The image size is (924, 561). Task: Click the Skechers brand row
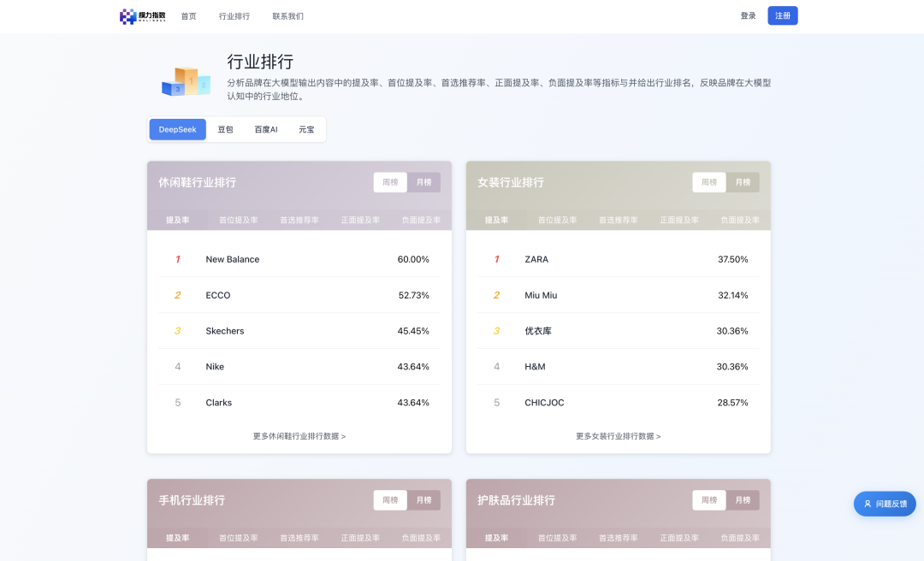[x=299, y=331]
